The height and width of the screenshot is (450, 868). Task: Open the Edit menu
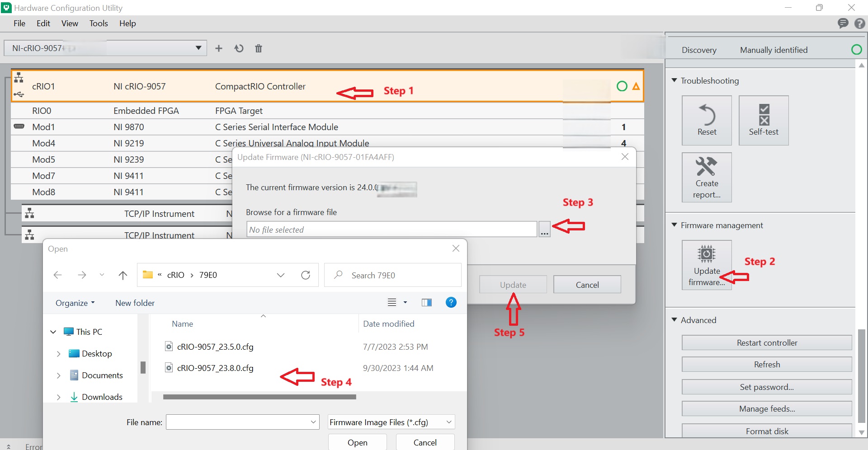click(x=43, y=23)
